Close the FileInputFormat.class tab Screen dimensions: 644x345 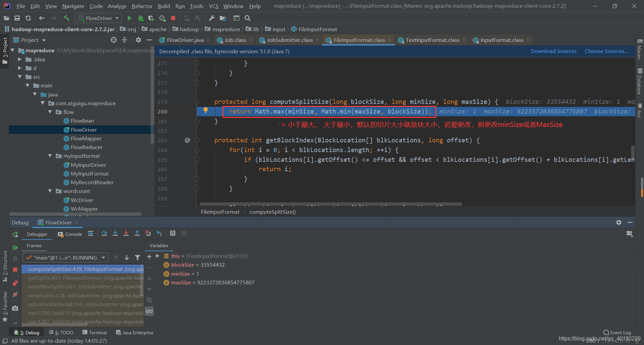click(x=389, y=40)
